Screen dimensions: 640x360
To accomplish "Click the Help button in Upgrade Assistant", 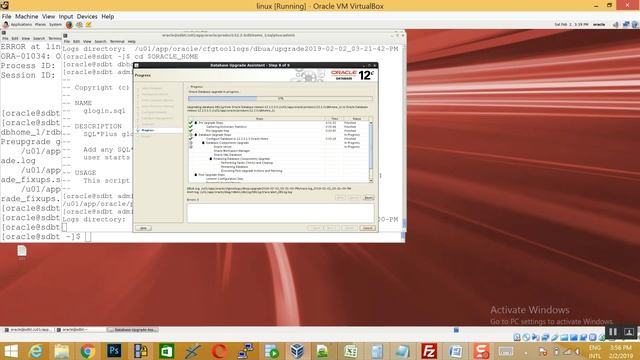I will [x=143, y=228].
